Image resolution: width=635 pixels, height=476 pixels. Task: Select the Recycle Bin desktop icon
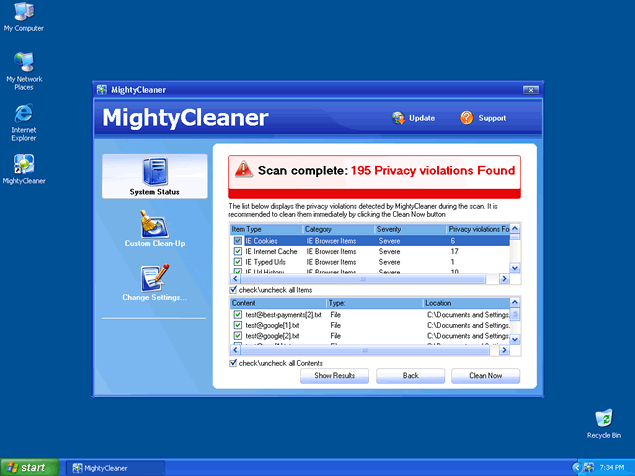click(x=603, y=418)
